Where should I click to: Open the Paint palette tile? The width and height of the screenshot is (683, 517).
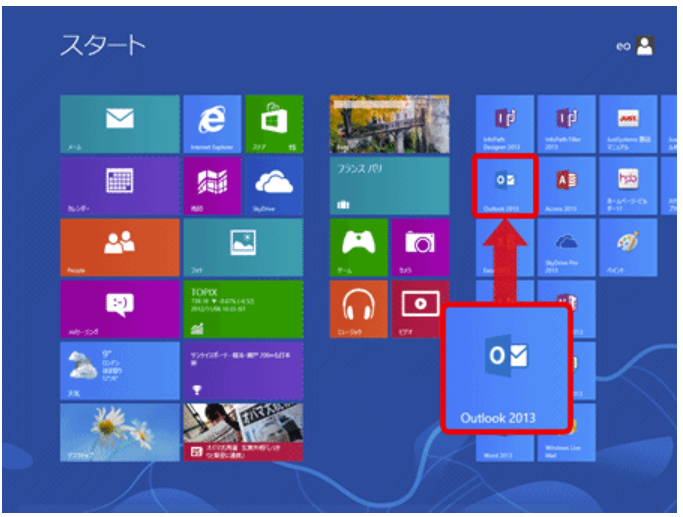[x=628, y=247]
